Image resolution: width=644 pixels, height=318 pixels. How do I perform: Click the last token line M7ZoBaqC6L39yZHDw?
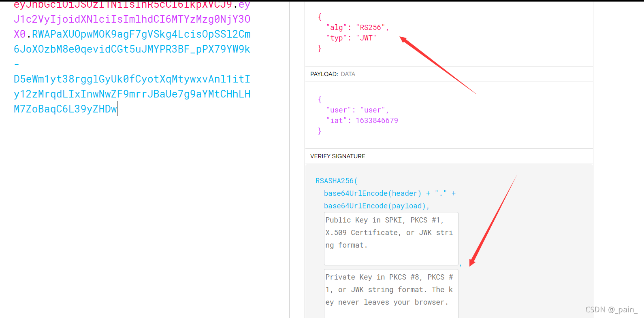pos(65,109)
